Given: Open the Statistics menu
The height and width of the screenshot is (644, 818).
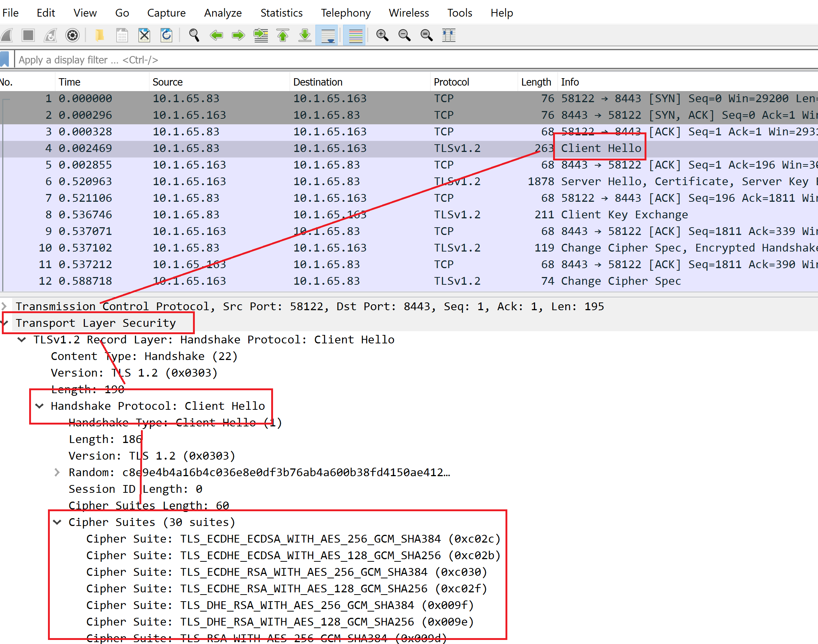Looking at the screenshot, I should (x=282, y=13).
